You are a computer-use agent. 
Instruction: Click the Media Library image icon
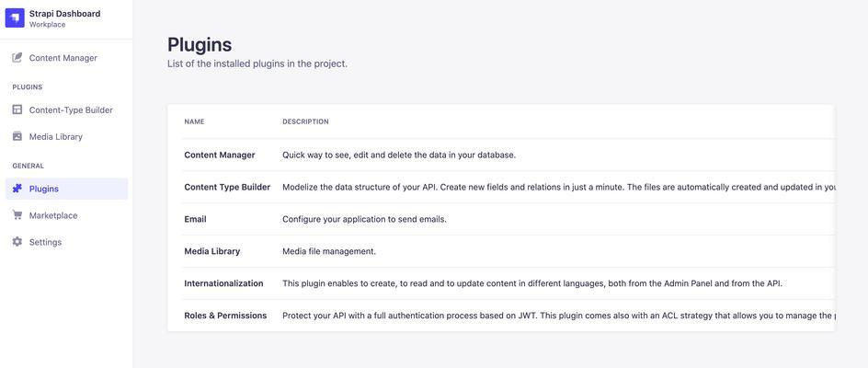(x=17, y=136)
